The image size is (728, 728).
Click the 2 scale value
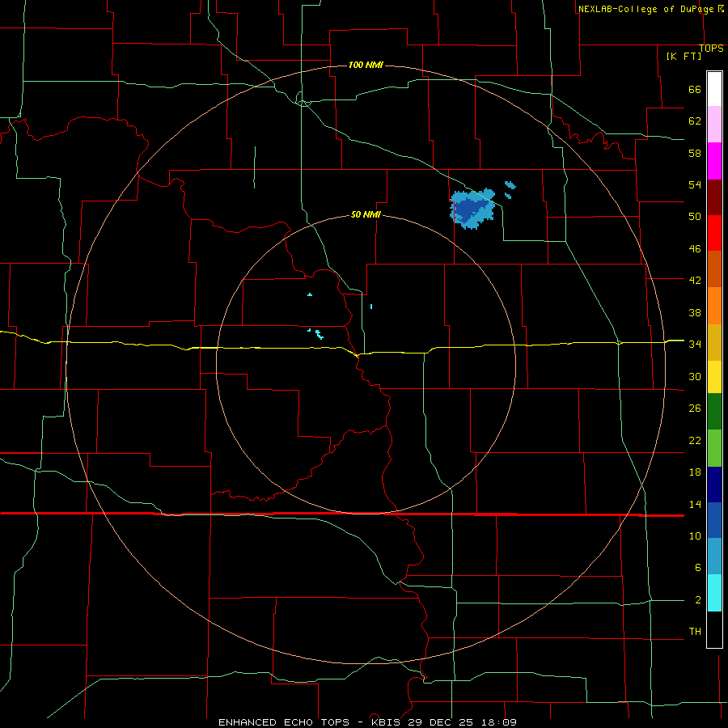tap(697, 600)
